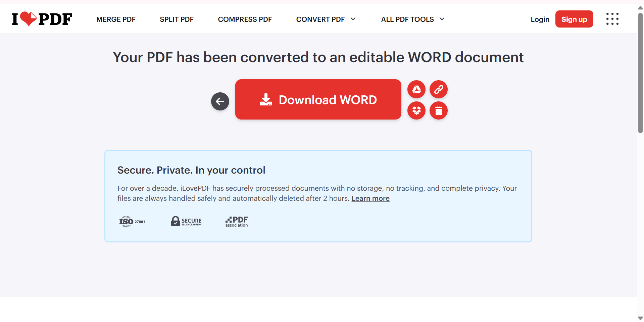Click the page vertical scrollbar thumb

pyautogui.click(x=640, y=73)
